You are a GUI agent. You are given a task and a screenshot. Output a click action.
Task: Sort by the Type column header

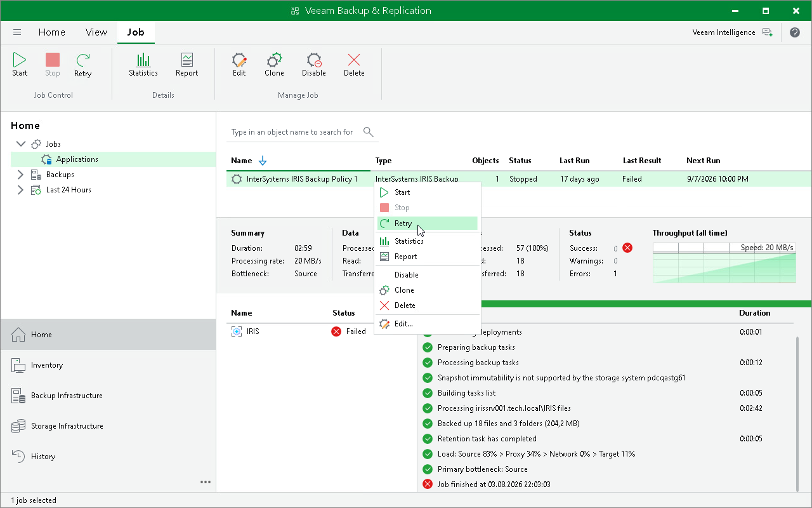click(383, 161)
